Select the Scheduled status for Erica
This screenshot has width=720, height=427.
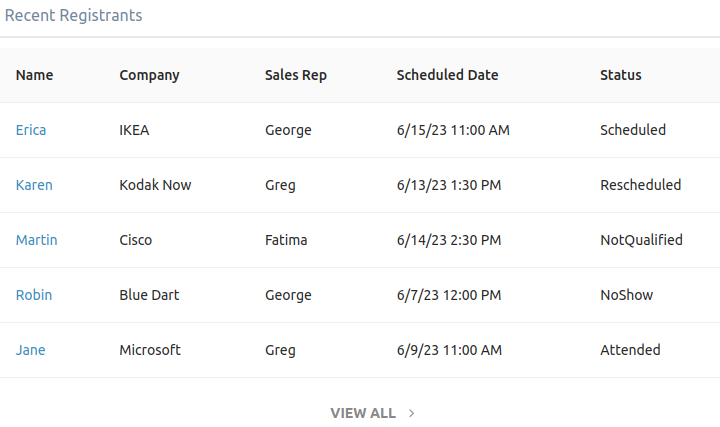coord(632,130)
